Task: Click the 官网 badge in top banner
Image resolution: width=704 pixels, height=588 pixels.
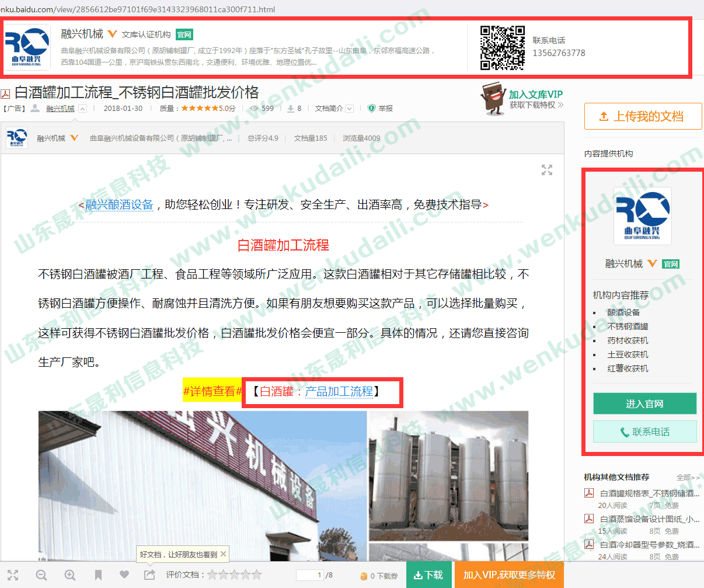Action: tap(184, 34)
